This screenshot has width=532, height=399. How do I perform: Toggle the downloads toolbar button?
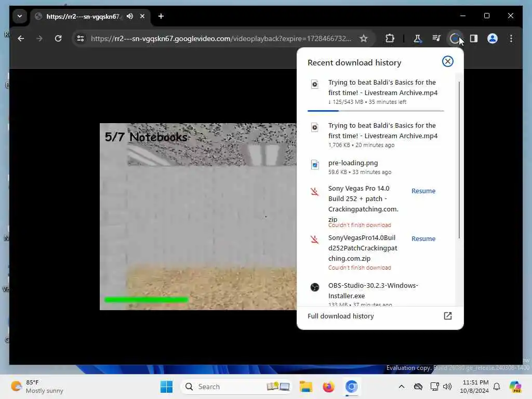455,38
